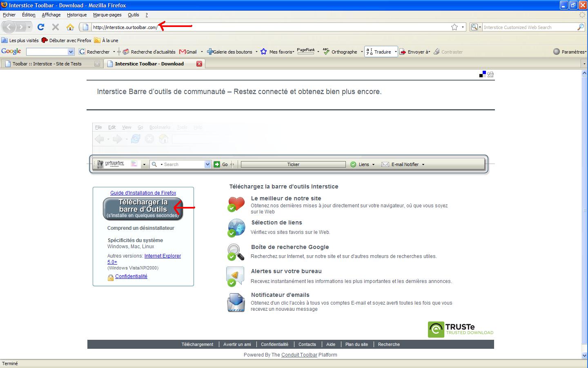
Task: Click Télécharger la barre d'Outils button
Action: 143,209
